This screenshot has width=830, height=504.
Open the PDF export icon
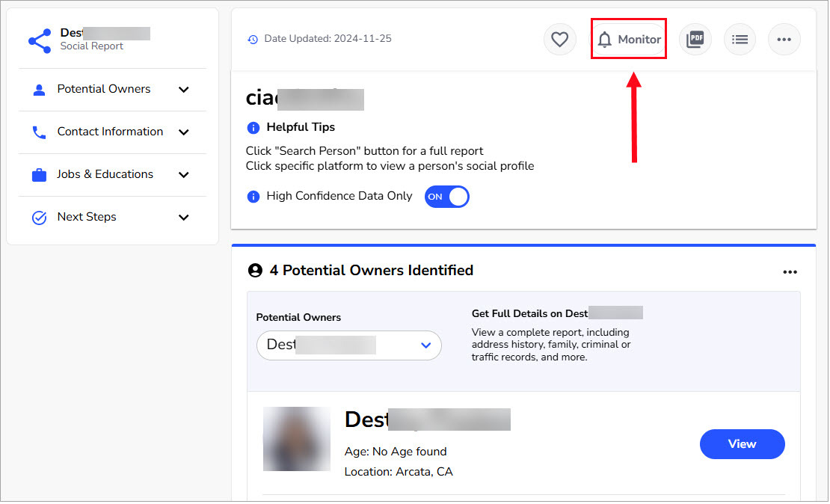pos(695,39)
